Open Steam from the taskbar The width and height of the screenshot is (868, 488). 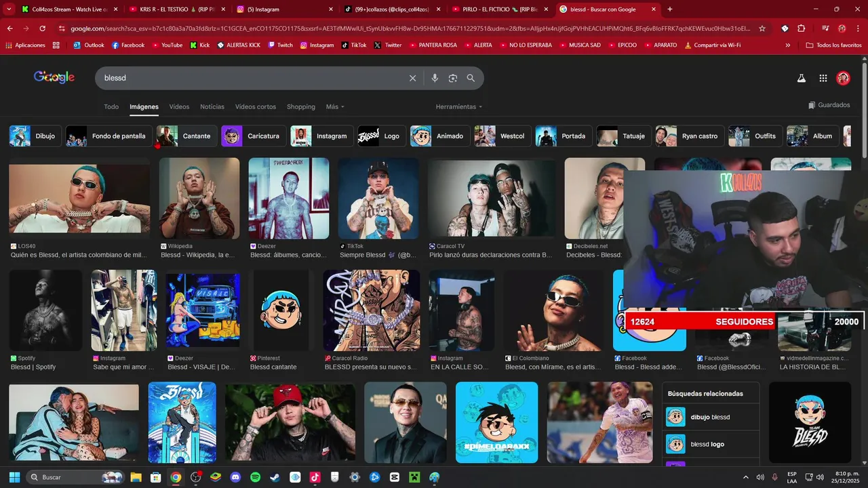[275, 477]
